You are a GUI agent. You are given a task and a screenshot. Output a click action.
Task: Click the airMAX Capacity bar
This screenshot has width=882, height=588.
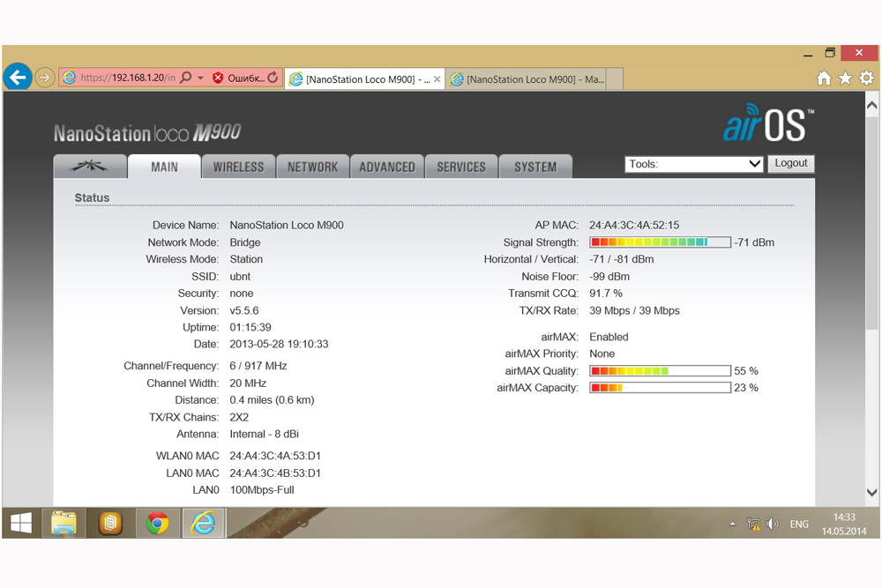660,388
